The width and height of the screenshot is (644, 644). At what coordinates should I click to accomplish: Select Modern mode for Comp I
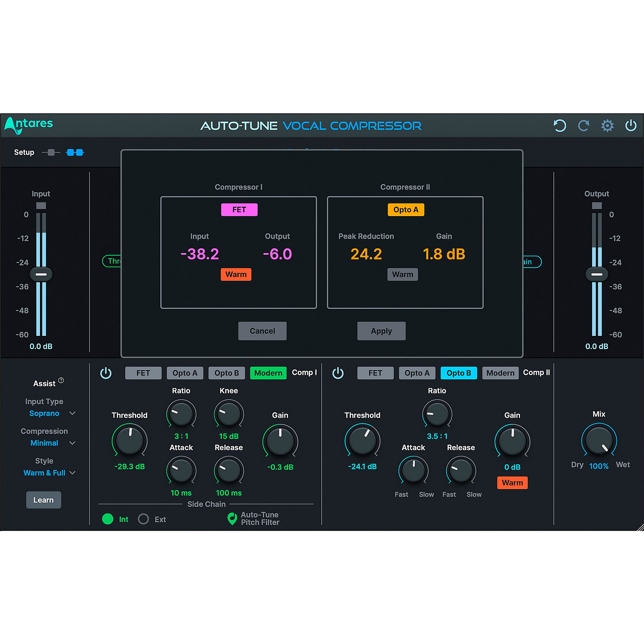[x=268, y=373]
